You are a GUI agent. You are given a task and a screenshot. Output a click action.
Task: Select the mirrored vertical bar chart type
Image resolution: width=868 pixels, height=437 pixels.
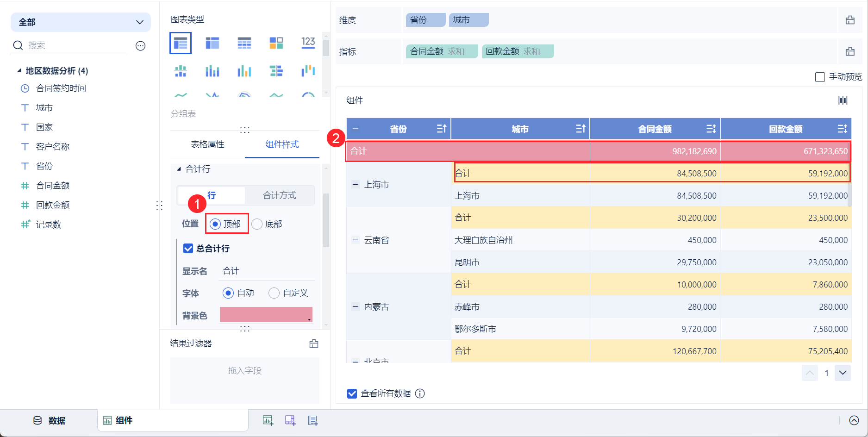pyautogui.click(x=181, y=71)
